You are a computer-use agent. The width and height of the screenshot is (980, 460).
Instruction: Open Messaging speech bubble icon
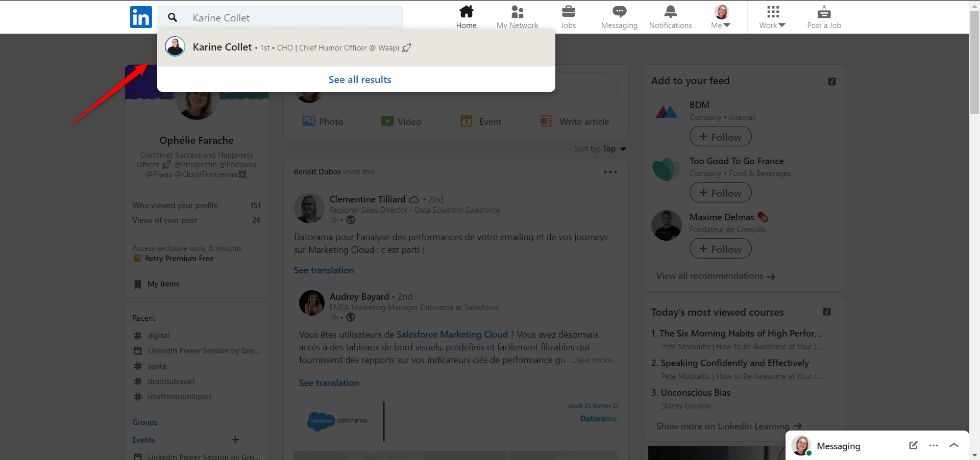pyautogui.click(x=619, y=11)
